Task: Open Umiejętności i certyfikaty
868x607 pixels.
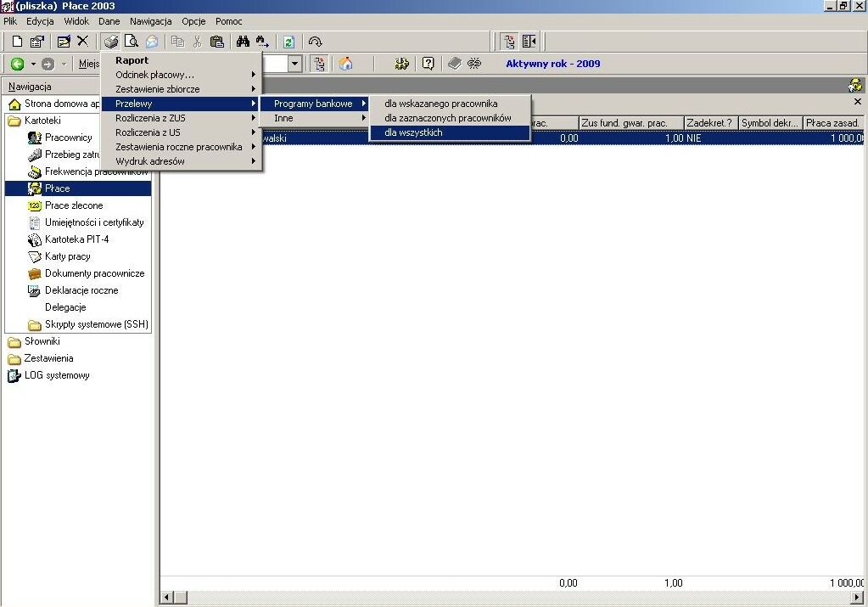Action: click(x=86, y=222)
